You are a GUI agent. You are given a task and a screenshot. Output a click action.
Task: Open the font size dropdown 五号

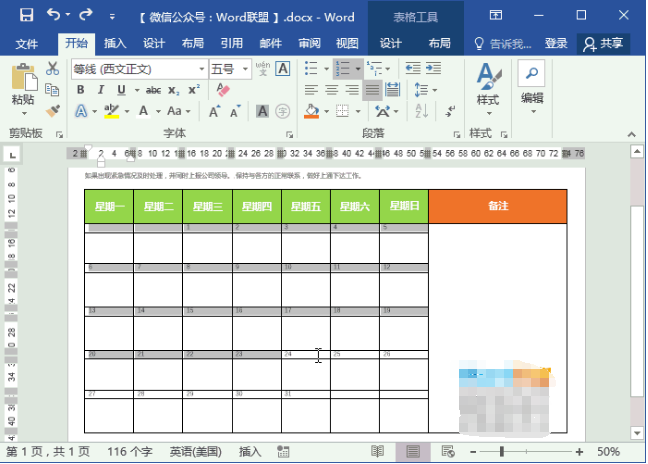[x=245, y=69]
